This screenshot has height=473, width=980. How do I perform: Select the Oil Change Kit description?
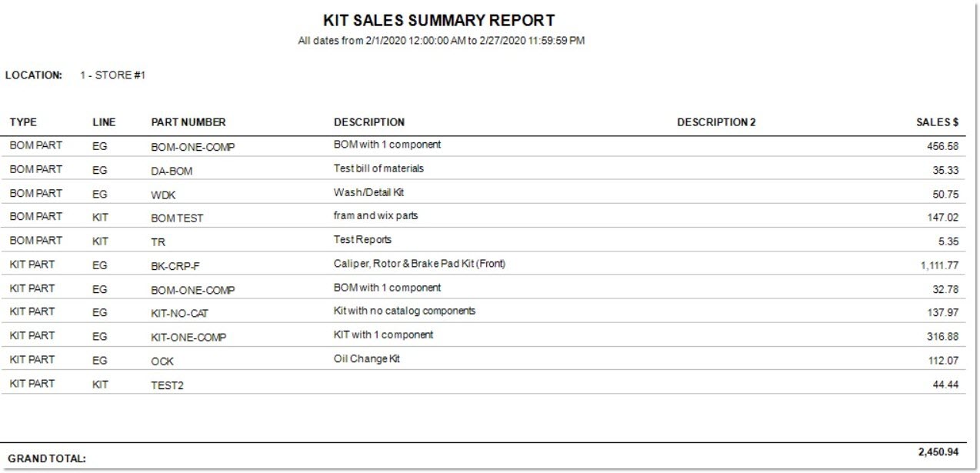click(x=367, y=358)
